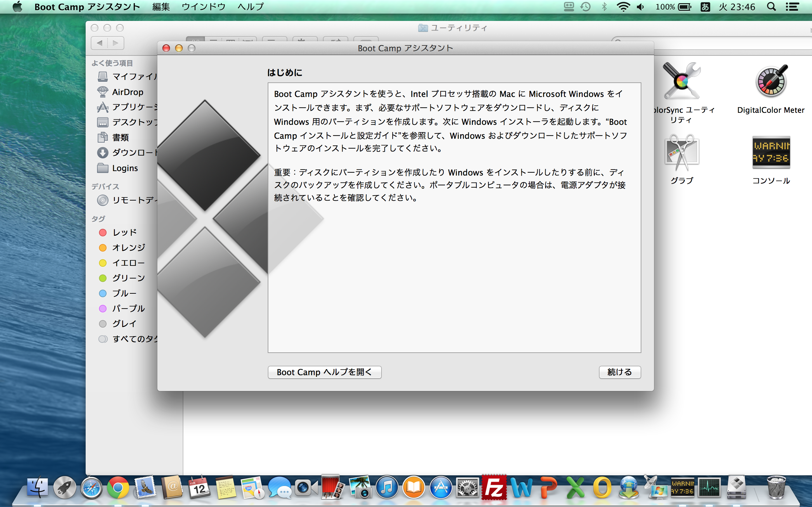Select the ブルー blue tag

coord(124,293)
